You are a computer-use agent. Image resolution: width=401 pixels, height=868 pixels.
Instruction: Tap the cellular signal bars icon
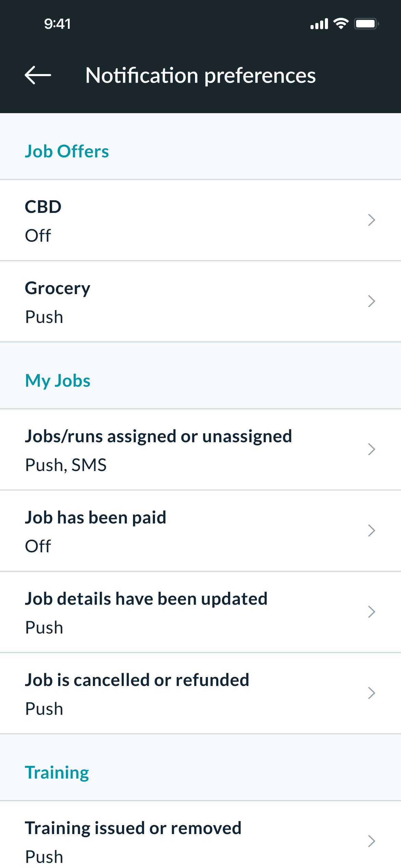(319, 24)
